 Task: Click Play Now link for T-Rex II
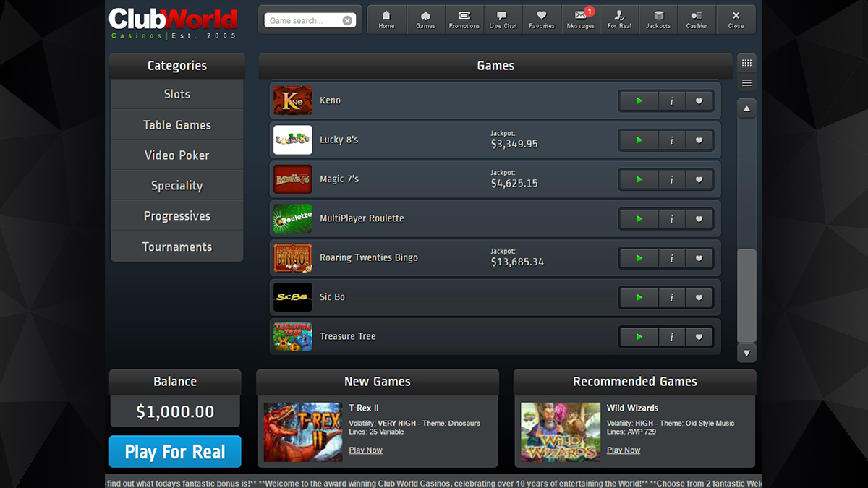pyautogui.click(x=366, y=450)
